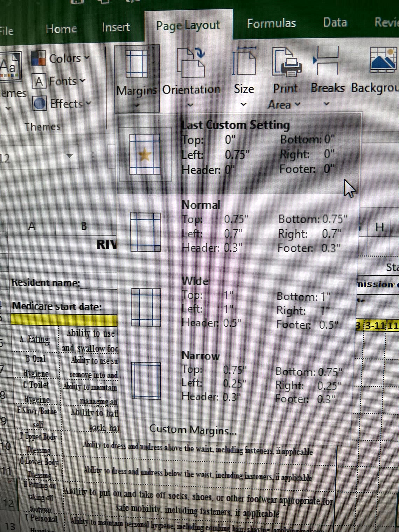Select row 11 header
The image size is (399, 532).
coord(6,471)
